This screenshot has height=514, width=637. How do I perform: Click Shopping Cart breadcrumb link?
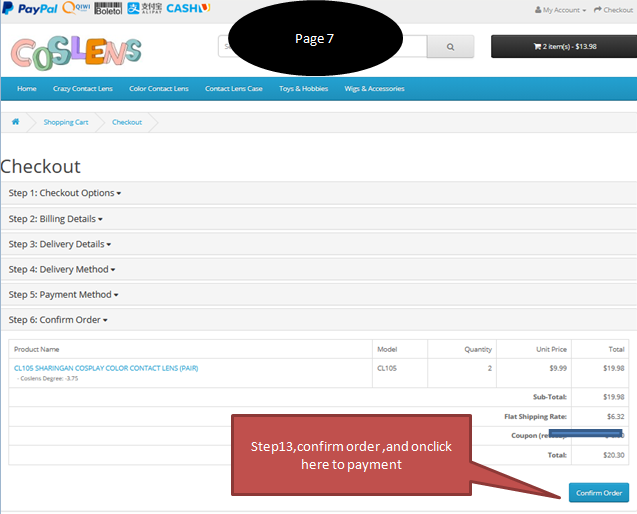point(66,122)
